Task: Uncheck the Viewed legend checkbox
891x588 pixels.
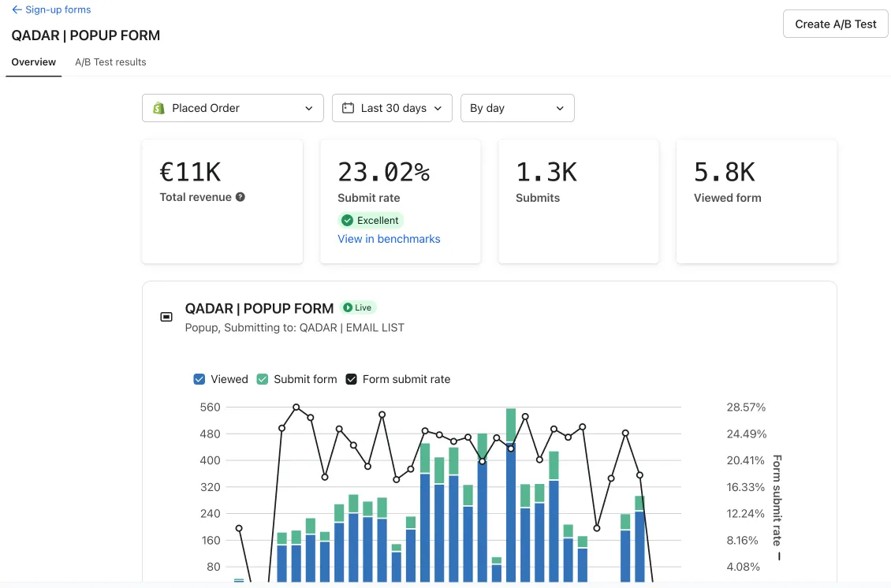Action: click(x=199, y=379)
